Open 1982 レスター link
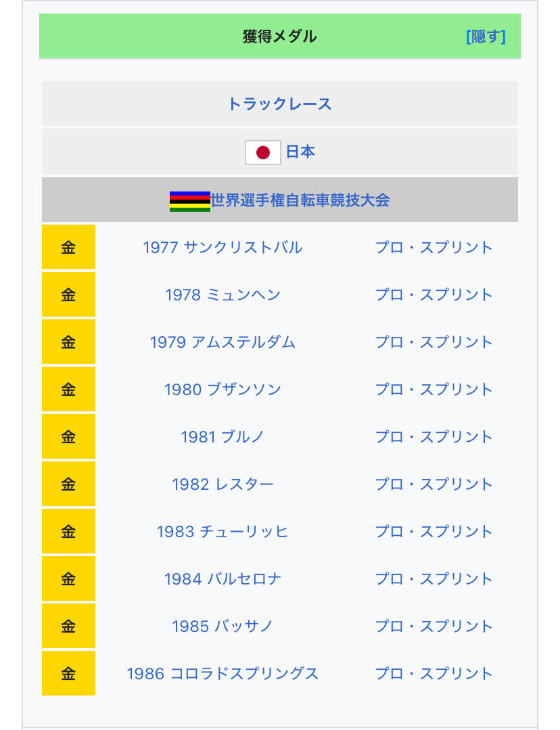This screenshot has width=560, height=730. tap(223, 484)
